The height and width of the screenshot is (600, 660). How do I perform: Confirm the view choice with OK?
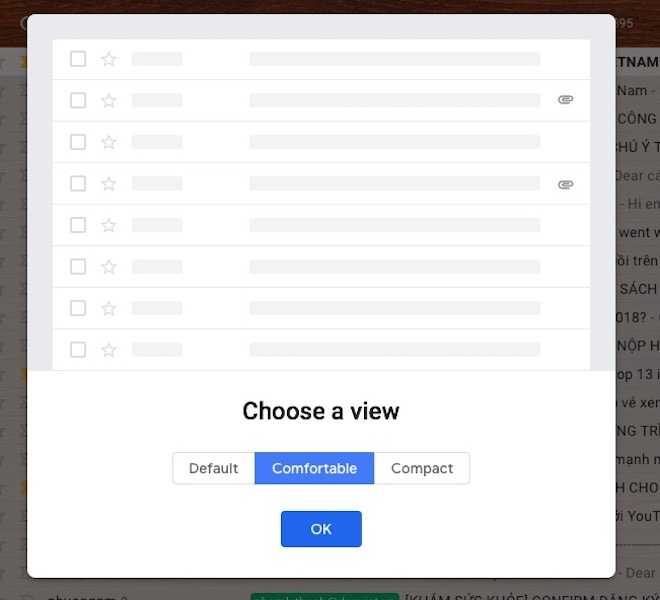pyautogui.click(x=321, y=529)
